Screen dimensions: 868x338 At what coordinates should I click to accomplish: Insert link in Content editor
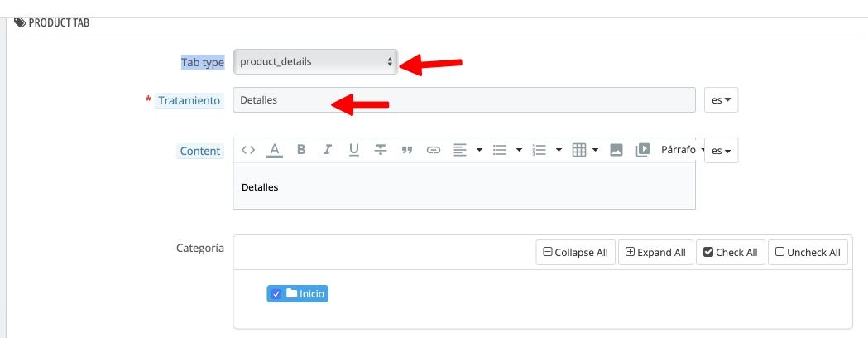click(x=434, y=150)
